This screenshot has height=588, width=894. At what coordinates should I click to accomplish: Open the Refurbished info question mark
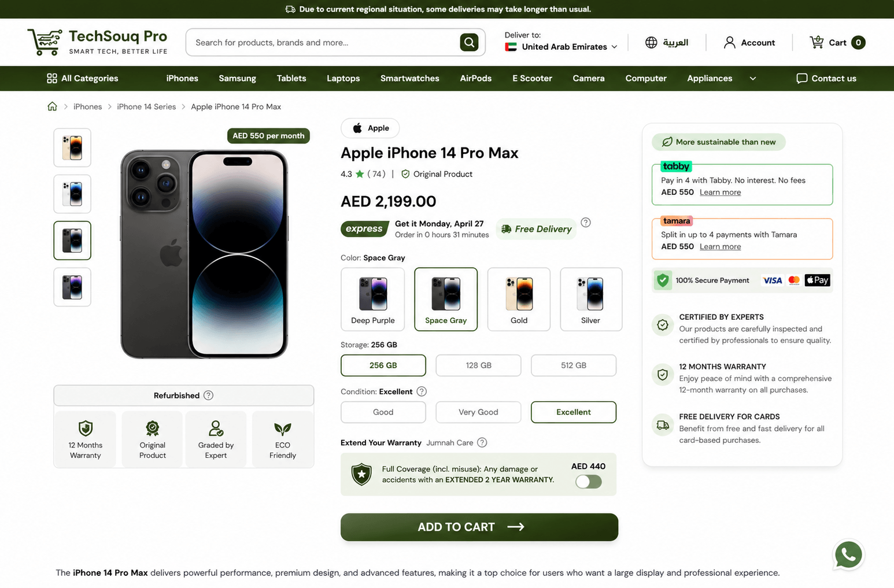tap(209, 395)
